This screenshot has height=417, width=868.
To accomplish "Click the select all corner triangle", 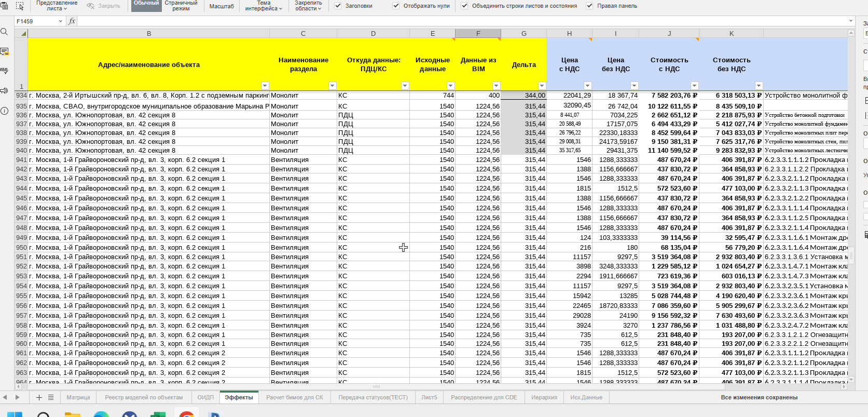I will click(23, 34).
